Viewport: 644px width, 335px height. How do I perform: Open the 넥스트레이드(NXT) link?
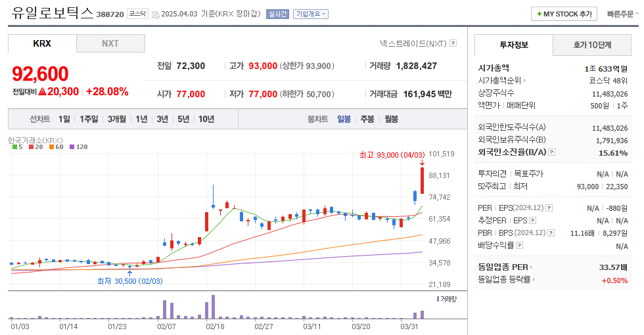coord(413,43)
